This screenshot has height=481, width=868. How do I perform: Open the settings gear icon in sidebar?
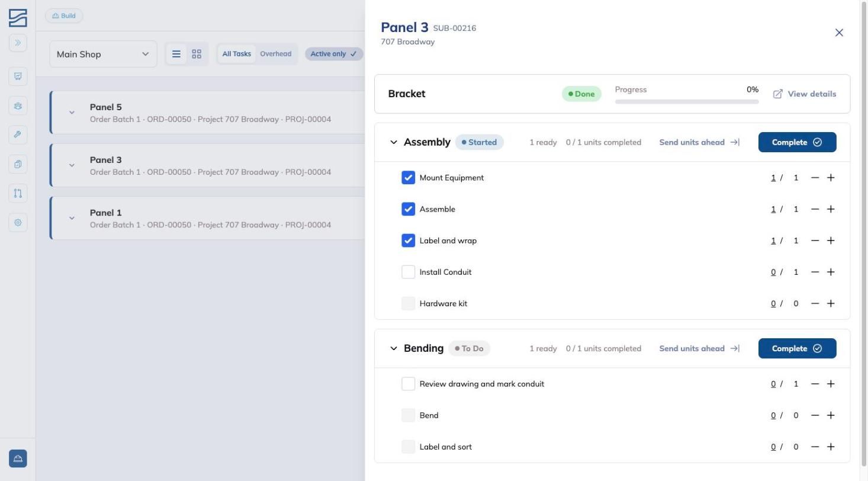click(x=18, y=223)
